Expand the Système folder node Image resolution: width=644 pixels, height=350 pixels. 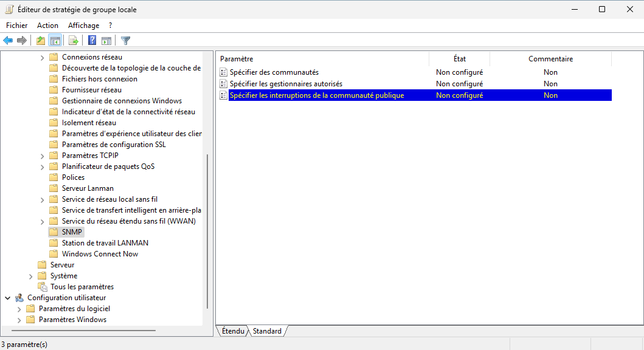click(31, 276)
